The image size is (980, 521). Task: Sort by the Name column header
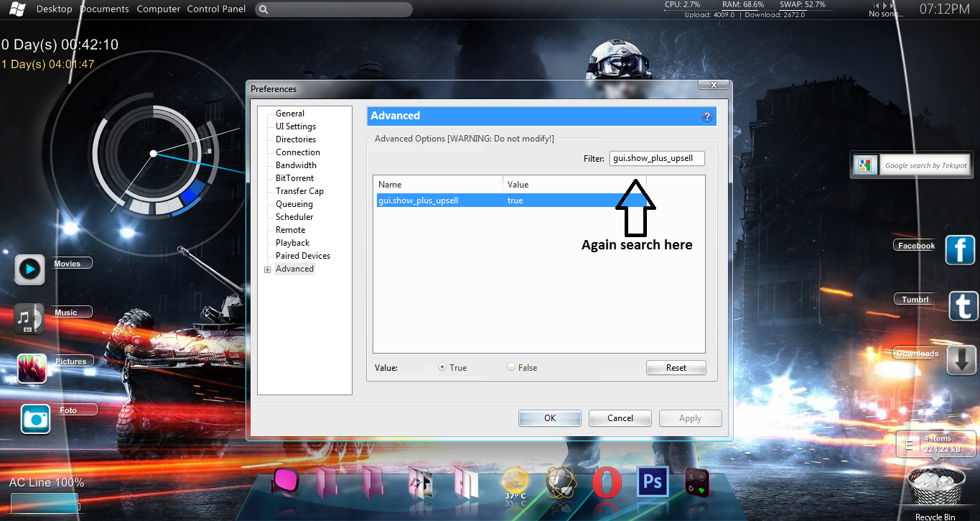439,185
